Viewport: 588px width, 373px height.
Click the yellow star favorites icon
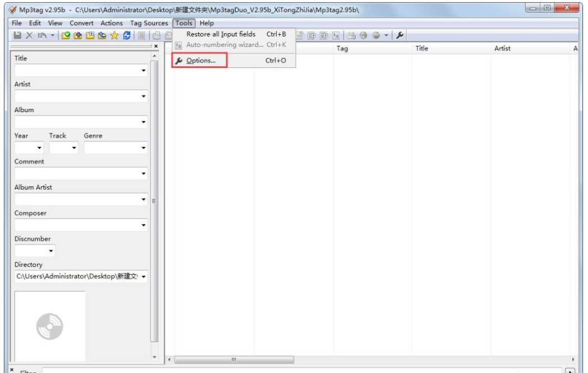tap(114, 35)
